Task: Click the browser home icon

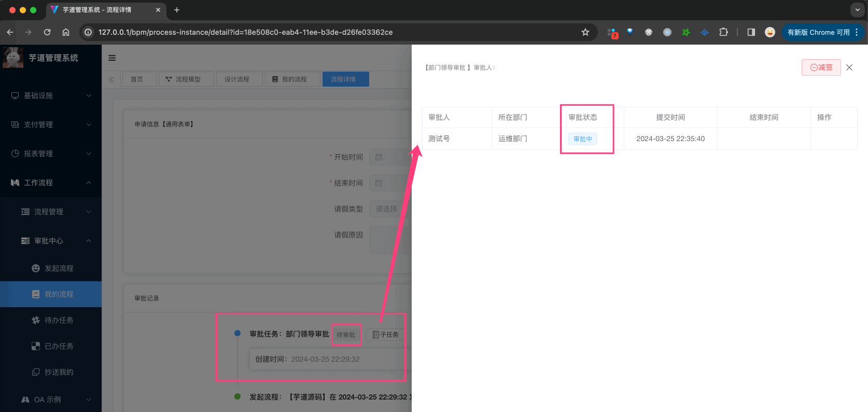Action: tap(66, 32)
